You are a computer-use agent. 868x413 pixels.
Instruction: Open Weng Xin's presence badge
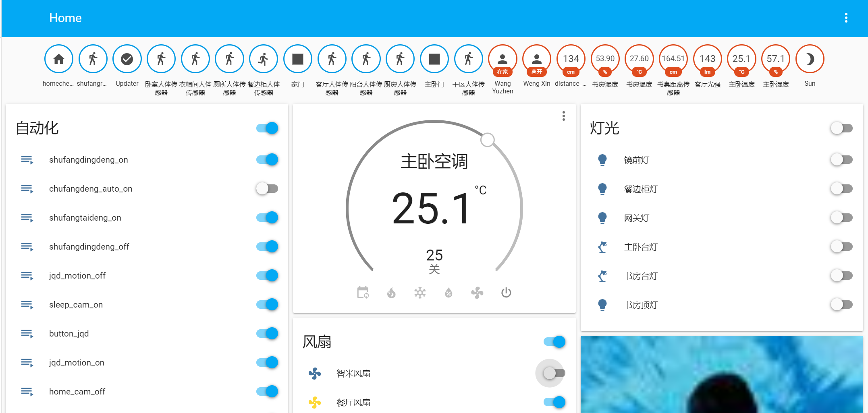537,59
